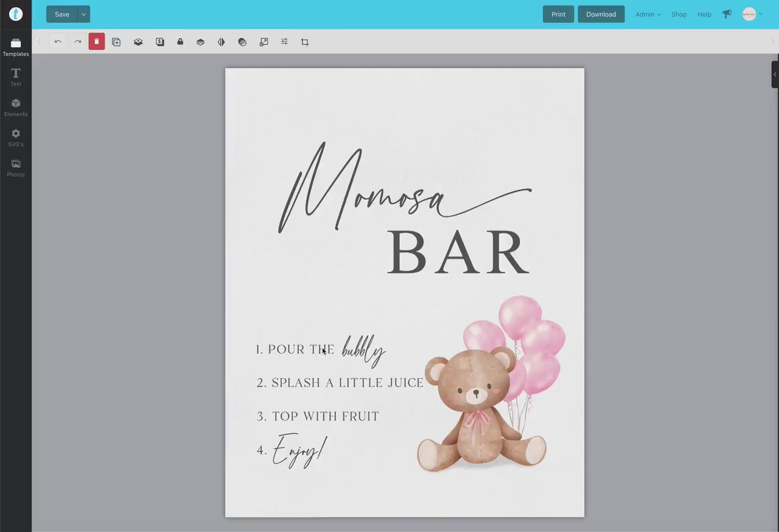This screenshot has height=532, width=779.
Task: Open the Elements sidebar panel
Action: (x=16, y=108)
